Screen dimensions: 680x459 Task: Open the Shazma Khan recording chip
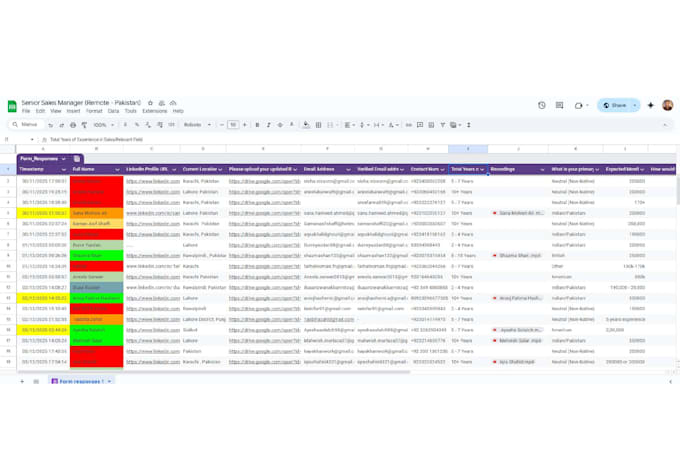[517, 256]
